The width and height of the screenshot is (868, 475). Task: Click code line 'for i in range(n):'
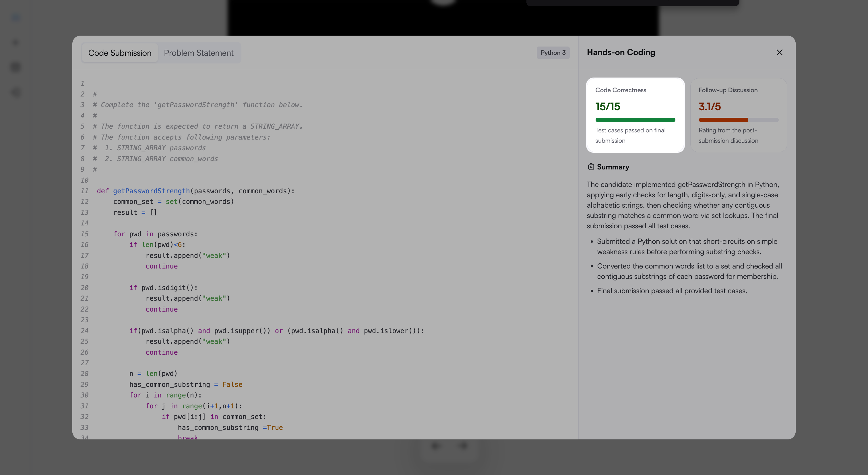pos(165,395)
